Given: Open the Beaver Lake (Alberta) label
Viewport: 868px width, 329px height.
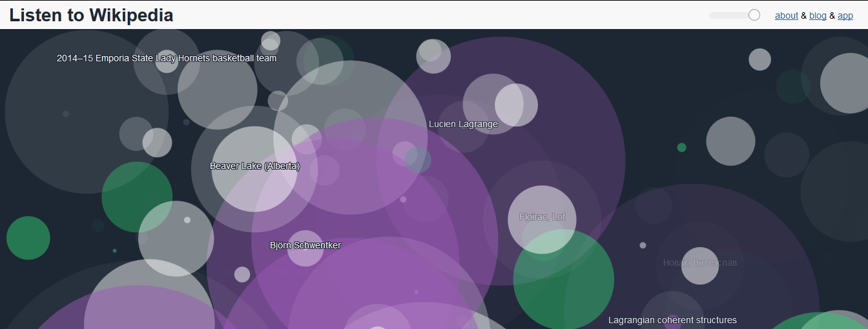Looking at the screenshot, I should pyautogui.click(x=255, y=166).
